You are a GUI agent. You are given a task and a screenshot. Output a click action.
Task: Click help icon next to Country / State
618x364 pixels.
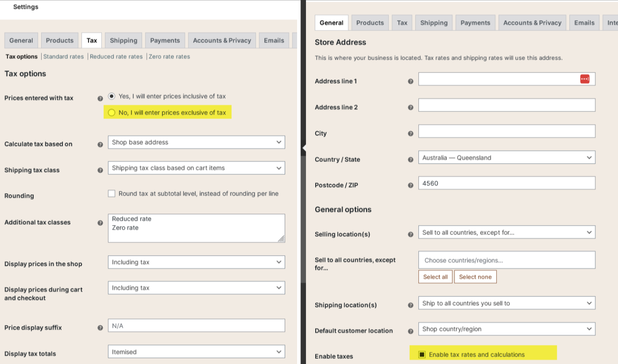point(410,160)
